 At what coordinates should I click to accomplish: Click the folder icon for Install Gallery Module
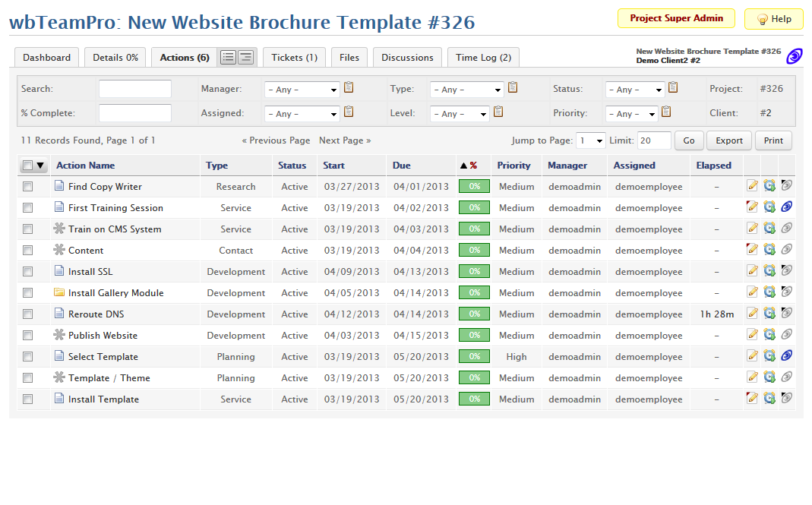point(59,292)
